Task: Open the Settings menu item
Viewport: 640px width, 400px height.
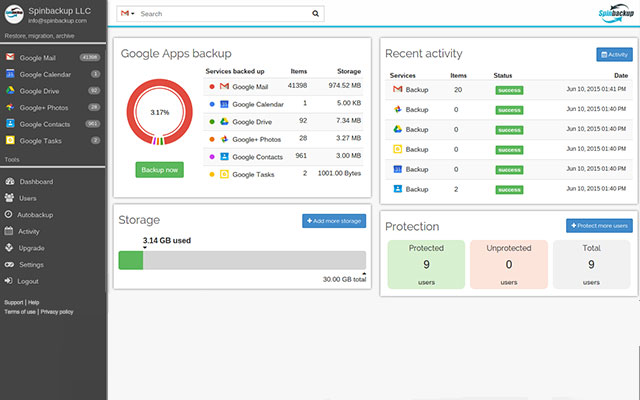Action: (x=31, y=265)
